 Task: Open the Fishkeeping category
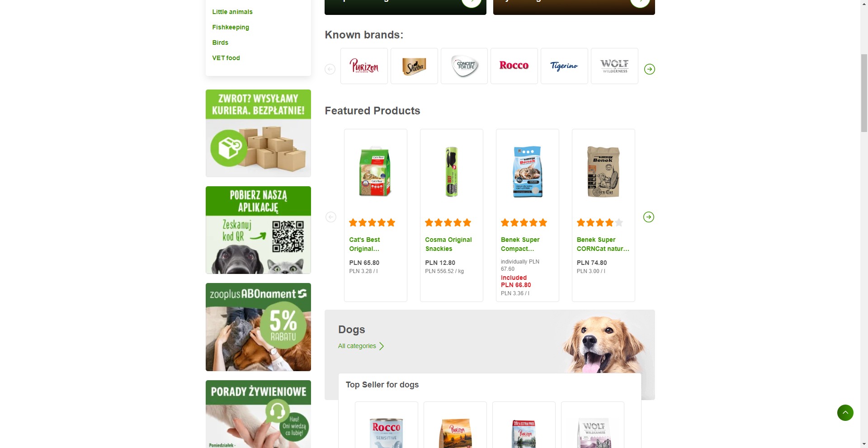pyautogui.click(x=231, y=27)
